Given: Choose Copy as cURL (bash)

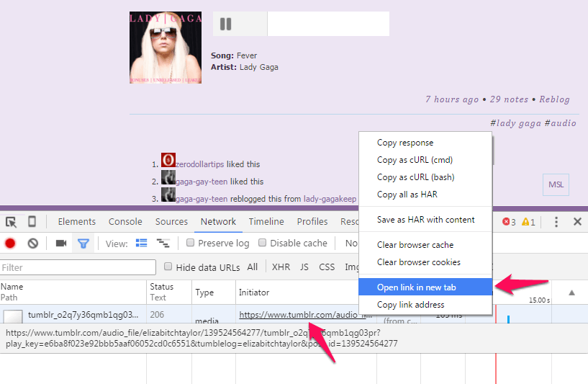Looking at the screenshot, I should pos(425,177).
